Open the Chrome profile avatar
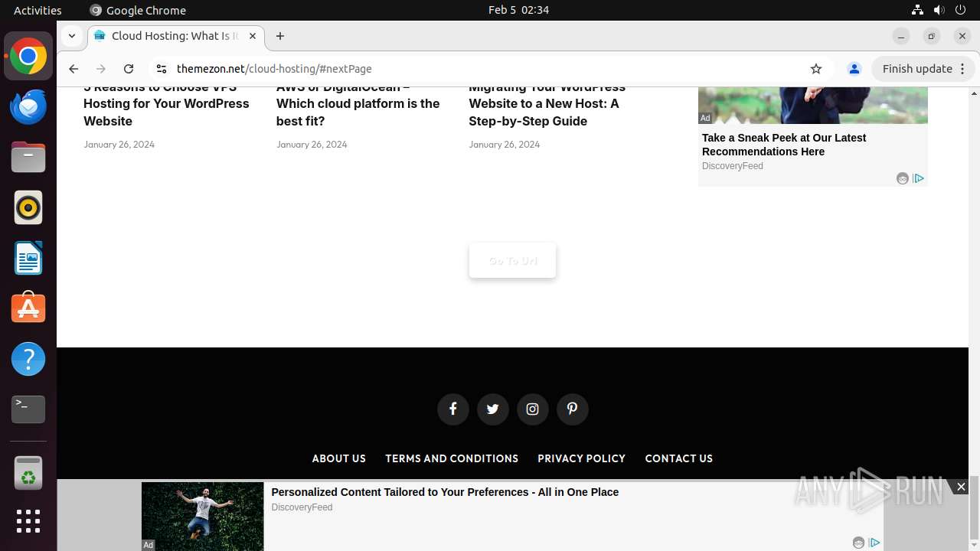Image resolution: width=980 pixels, height=551 pixels. pos(854,69)
